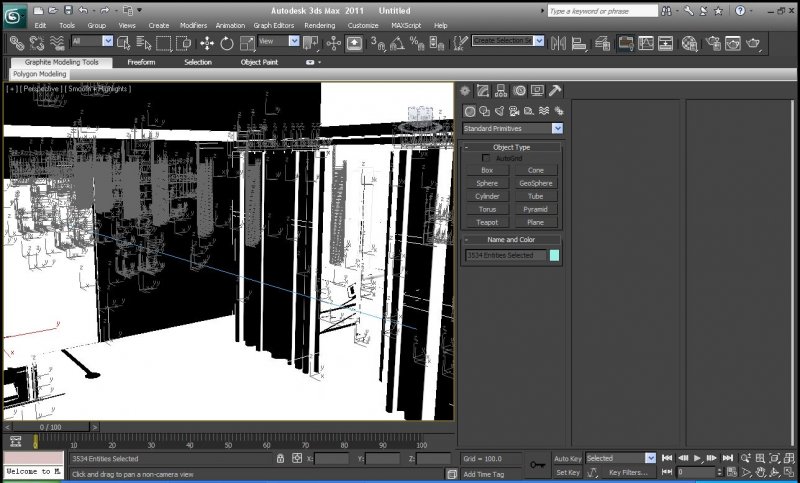Click the Maximize Viewport Toggle icon
Screen dimensions: 800x483
point(789,472)
